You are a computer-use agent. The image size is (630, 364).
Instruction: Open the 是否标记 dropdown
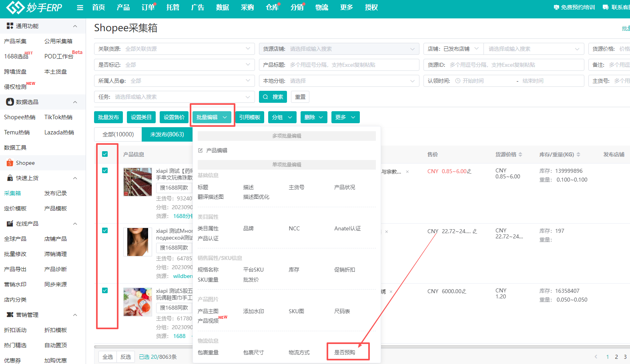175,65
